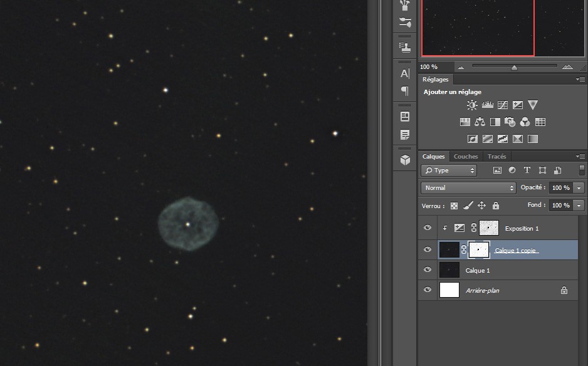588x366 pixels.
Task: Open the layer filter Type dropdown
Action: (449, 170)
